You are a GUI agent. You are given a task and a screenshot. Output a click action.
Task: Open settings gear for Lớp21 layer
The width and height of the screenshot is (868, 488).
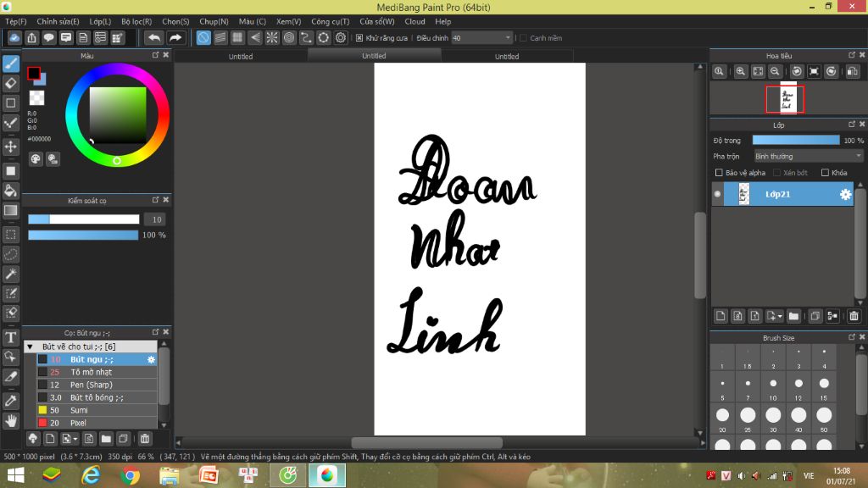(845, 194)
